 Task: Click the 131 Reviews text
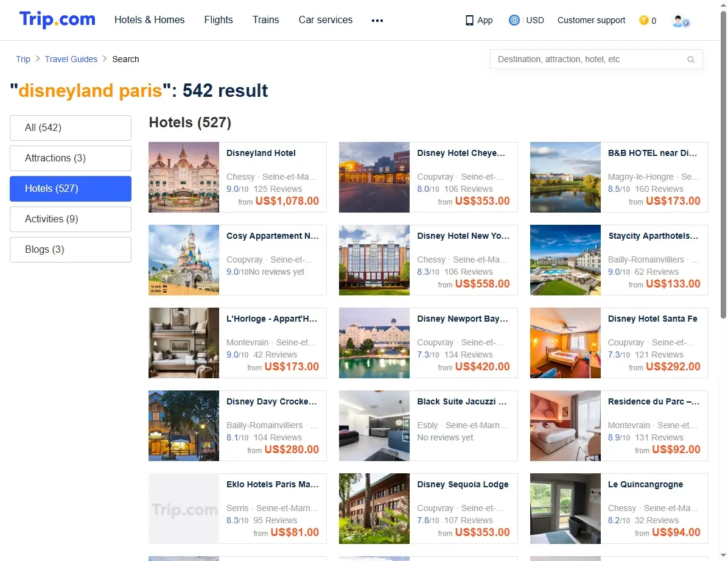[x=659, y=437]
